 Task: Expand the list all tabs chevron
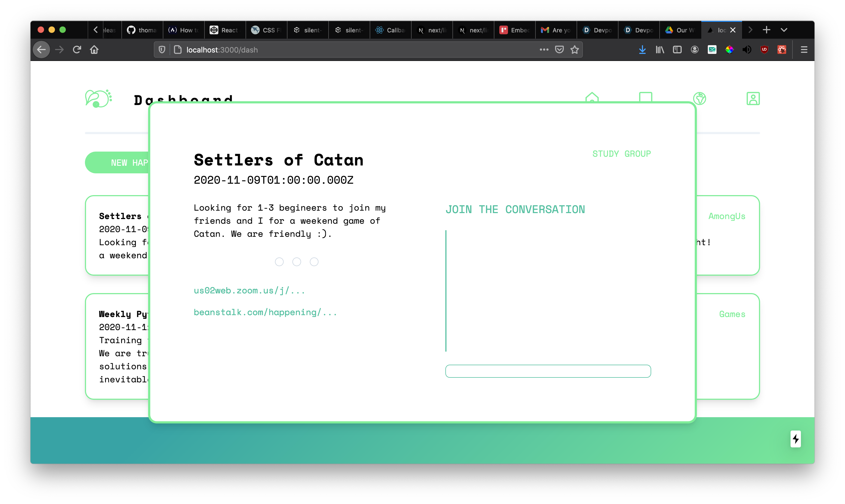784,30
